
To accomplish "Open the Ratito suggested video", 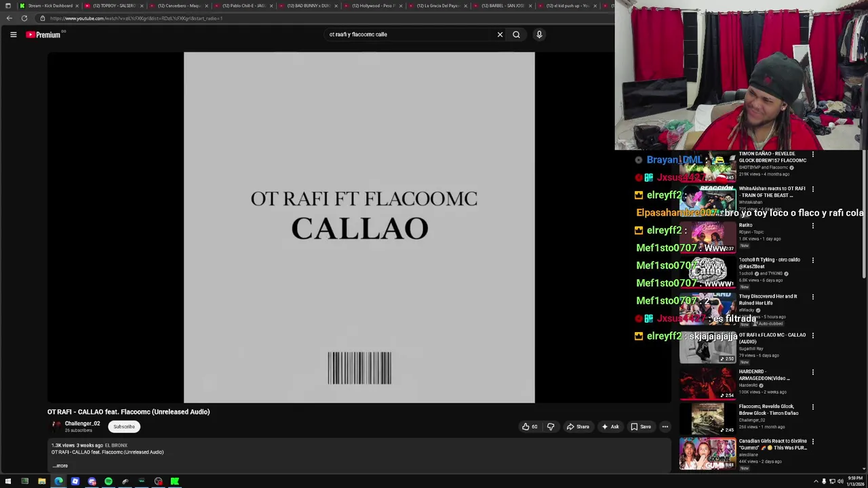I will coord(745,225).
